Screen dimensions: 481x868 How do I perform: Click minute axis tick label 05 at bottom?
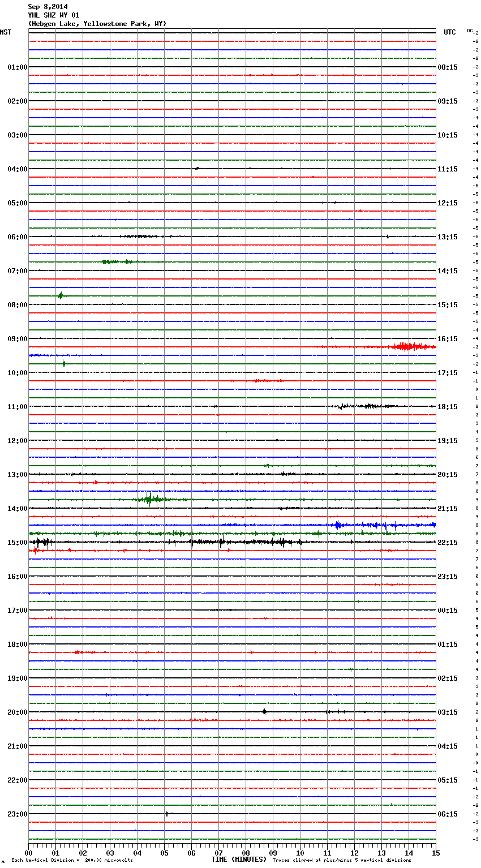pyautogui.click(x=164, y=853)
